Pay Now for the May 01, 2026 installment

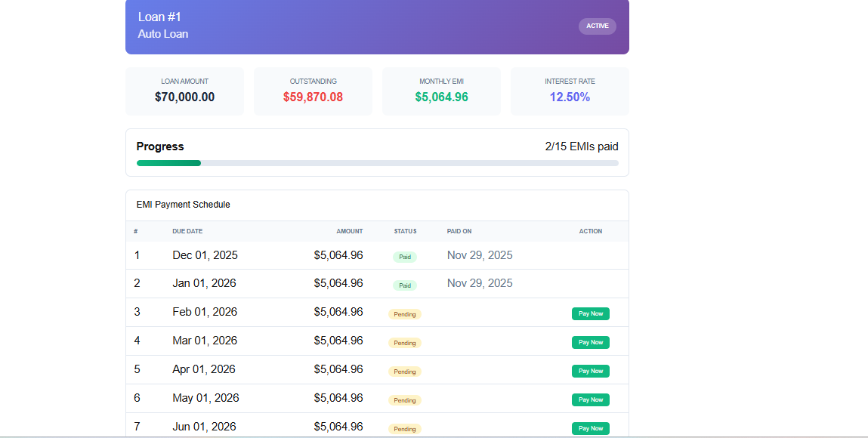(x=590, y=399)
